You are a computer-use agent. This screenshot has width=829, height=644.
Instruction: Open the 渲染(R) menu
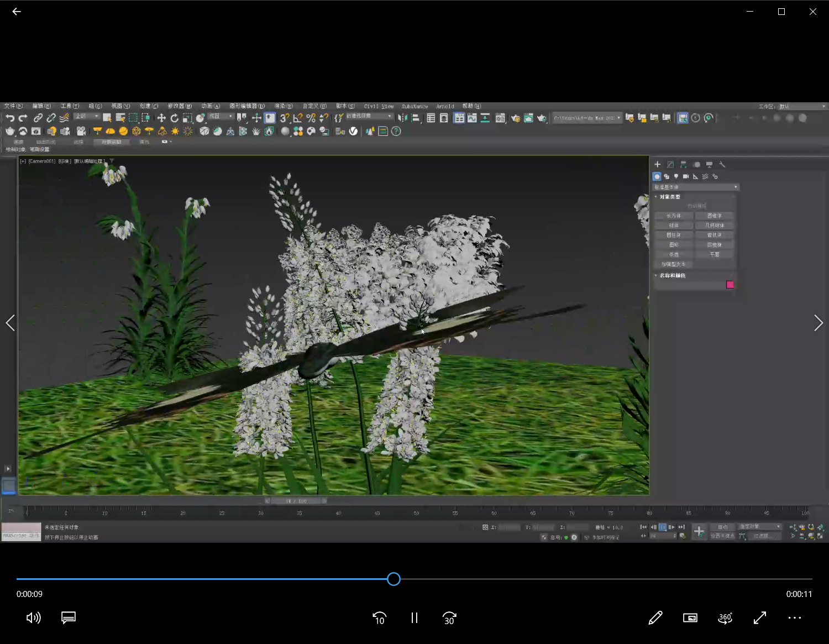[284, 106]
